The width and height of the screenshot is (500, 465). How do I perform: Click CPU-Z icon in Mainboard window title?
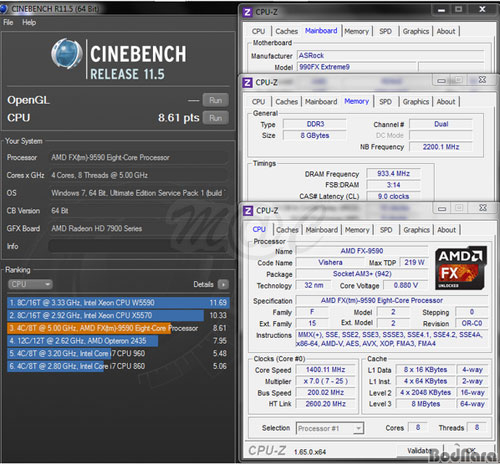247,12
